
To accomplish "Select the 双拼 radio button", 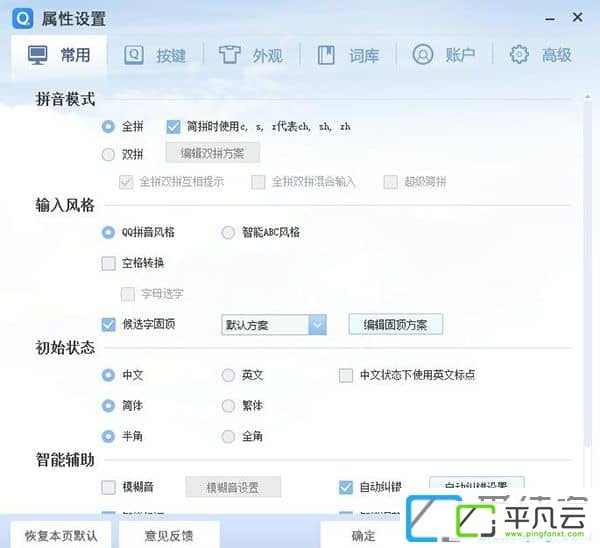I will click(x=108, y=155).
